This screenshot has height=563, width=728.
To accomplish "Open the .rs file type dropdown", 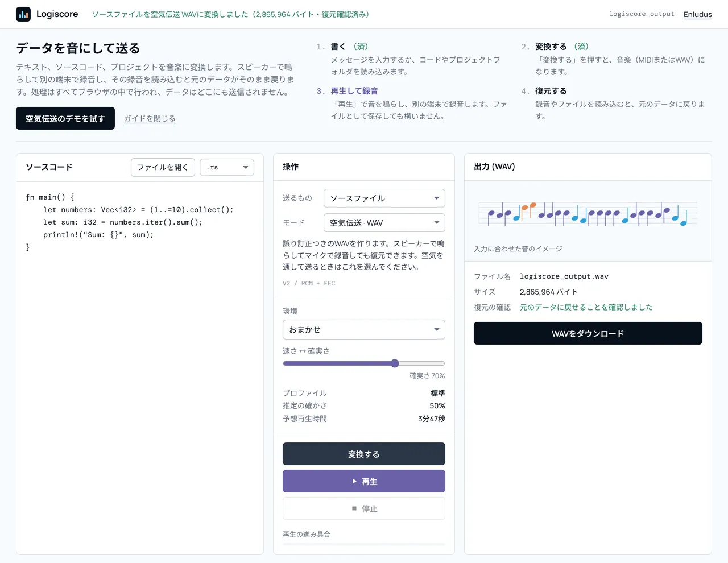I will 227,167.
